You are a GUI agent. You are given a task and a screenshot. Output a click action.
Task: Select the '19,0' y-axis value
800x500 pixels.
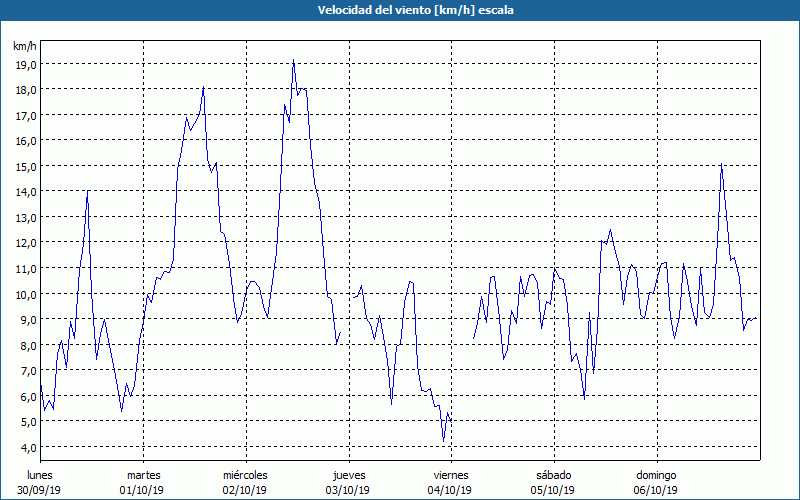pyautogui.click(x=26, y=64)
